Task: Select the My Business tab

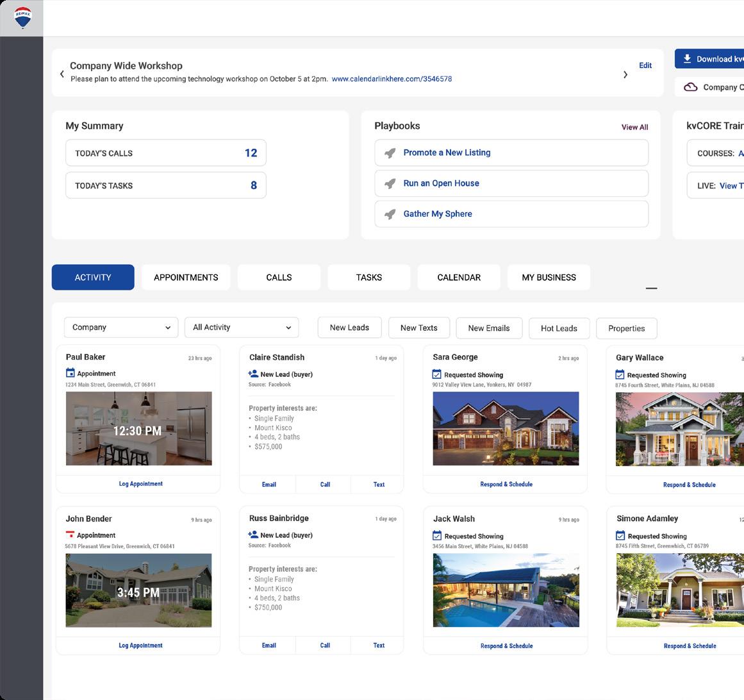Action: coord(549,277)
